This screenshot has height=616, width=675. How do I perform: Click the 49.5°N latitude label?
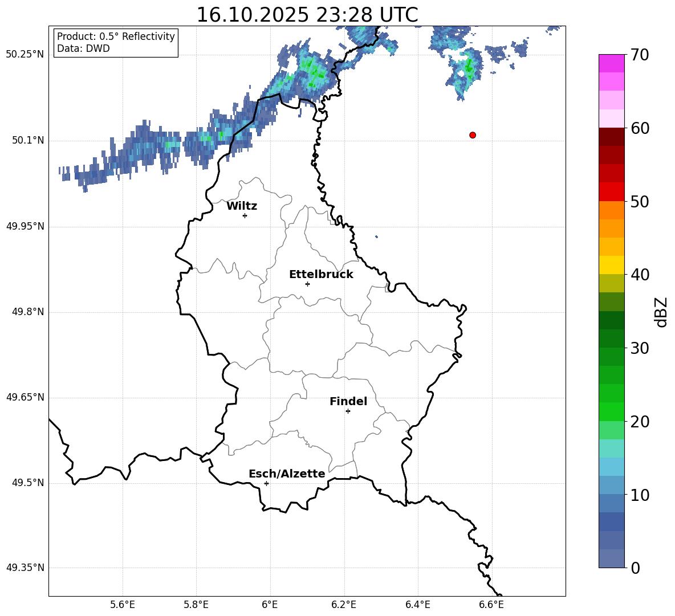[28, 483]
